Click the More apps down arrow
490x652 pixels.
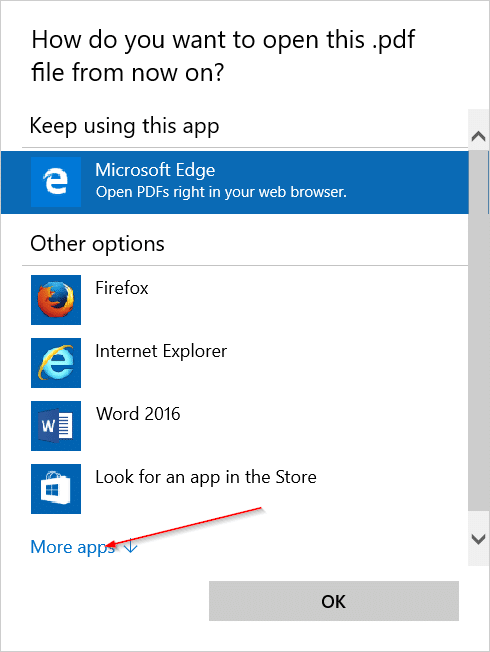131,546
